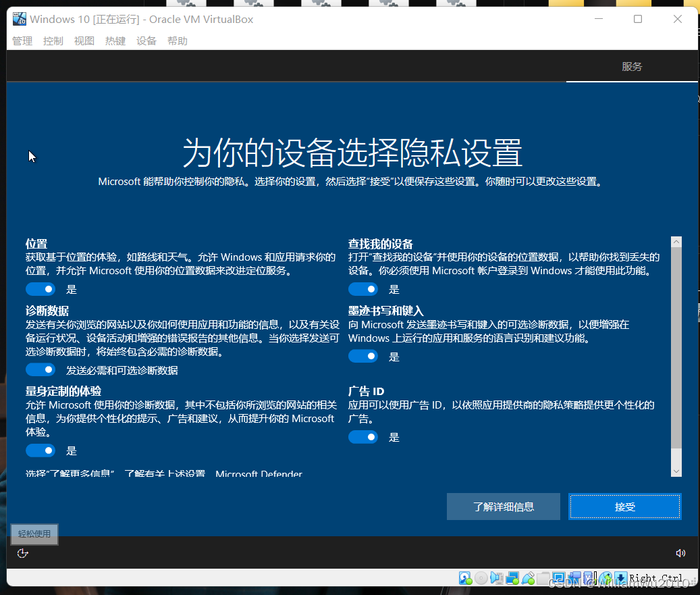Click the 诊断数据 heading text
Image resolution: width=700 pixels, height=595 pixels.
point(47,311)
